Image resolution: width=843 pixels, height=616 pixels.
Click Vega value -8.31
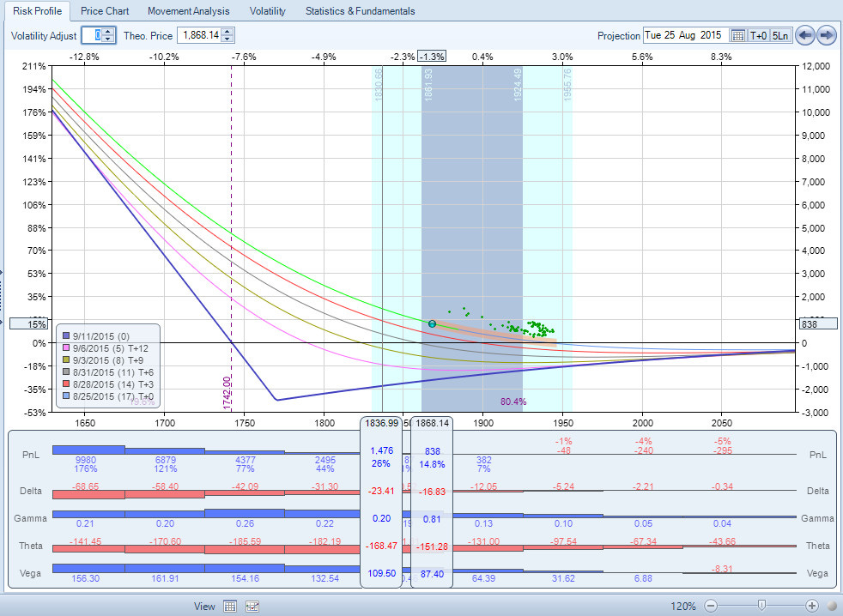pos(722,569)
